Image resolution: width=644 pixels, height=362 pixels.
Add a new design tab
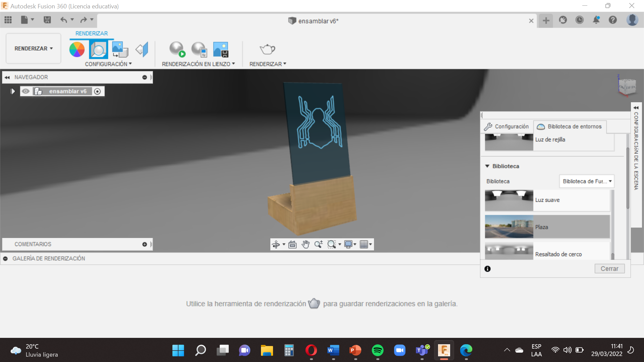546,20
